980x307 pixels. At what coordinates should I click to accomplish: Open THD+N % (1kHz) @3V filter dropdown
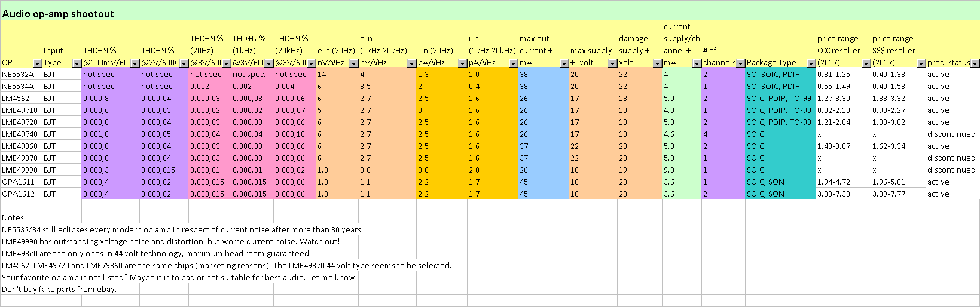click(x=268, y=63)
